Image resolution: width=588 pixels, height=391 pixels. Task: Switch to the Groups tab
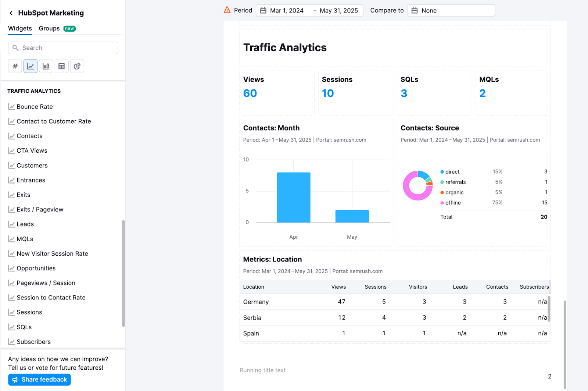(49, 28)
